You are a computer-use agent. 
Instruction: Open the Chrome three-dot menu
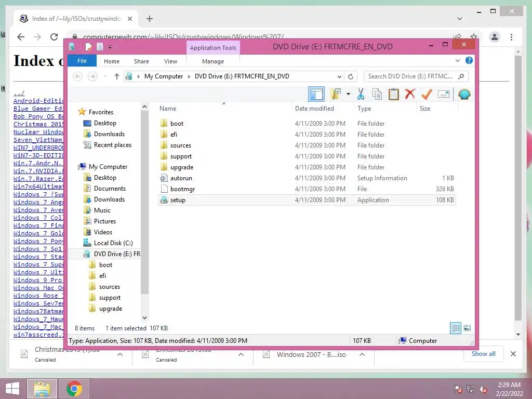pos(511,37)
